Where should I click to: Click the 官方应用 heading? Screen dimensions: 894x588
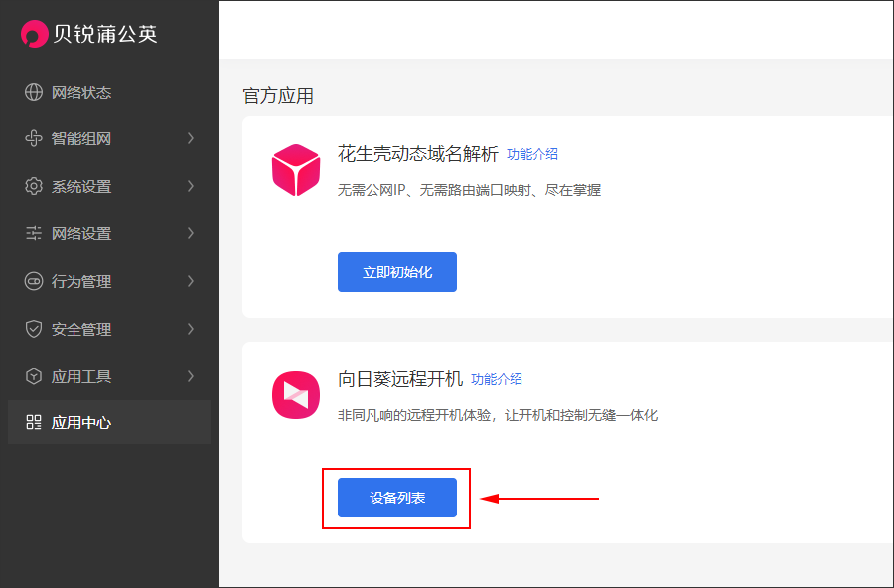tap(278, 95)
